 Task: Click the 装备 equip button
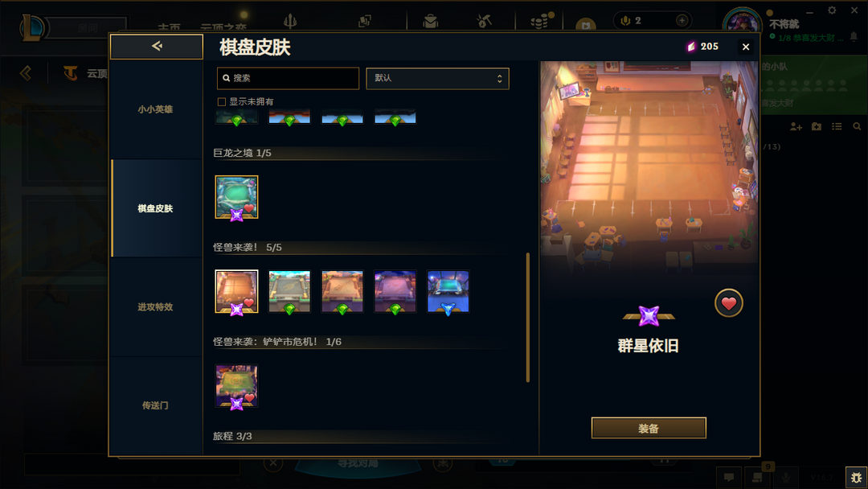pyautogui.click(x=649, y=428)
